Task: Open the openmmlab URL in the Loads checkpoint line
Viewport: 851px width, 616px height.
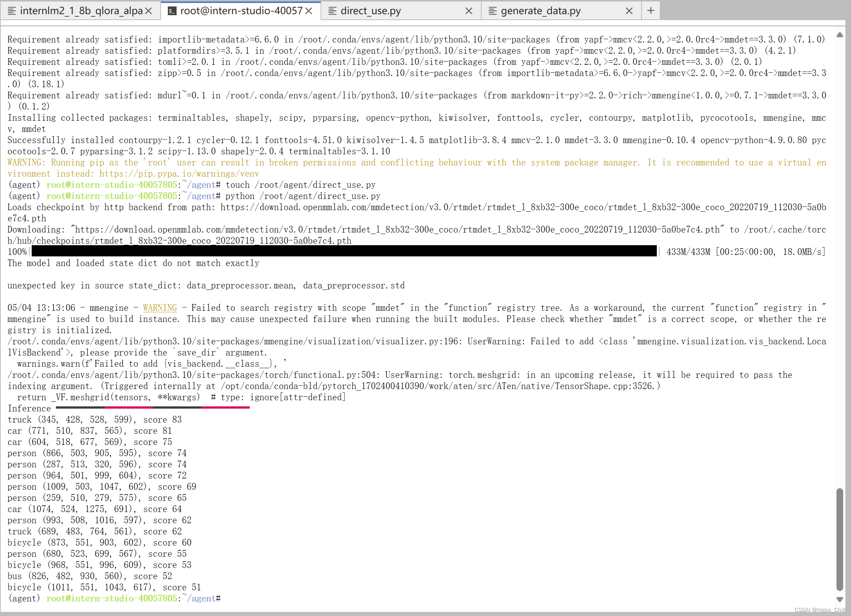Action: pos(523,208)
